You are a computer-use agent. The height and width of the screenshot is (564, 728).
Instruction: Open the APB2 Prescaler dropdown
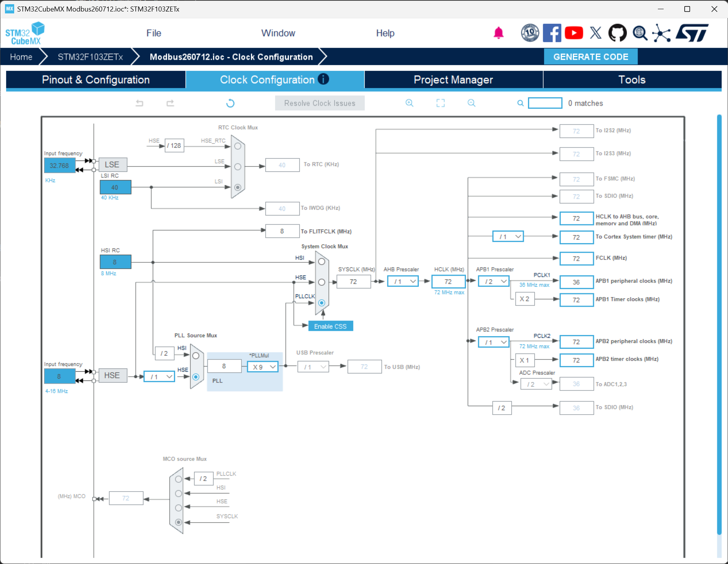(x=494, y=342)
